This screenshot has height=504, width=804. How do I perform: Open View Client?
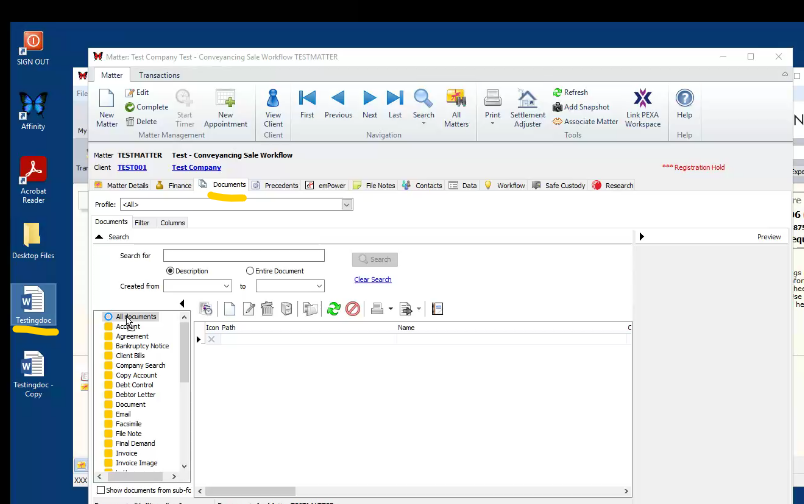click(273, 108)
